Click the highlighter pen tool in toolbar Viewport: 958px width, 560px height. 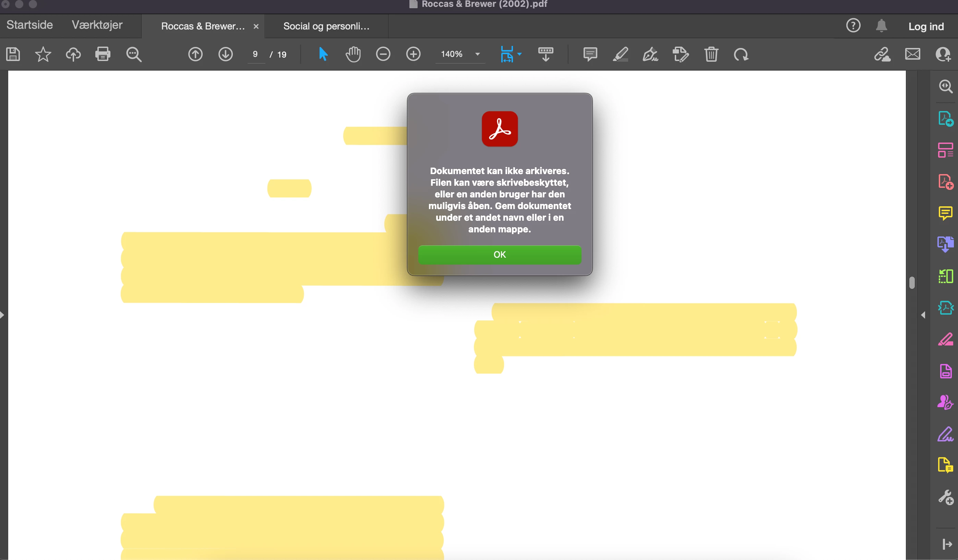[x=620, y=54]
